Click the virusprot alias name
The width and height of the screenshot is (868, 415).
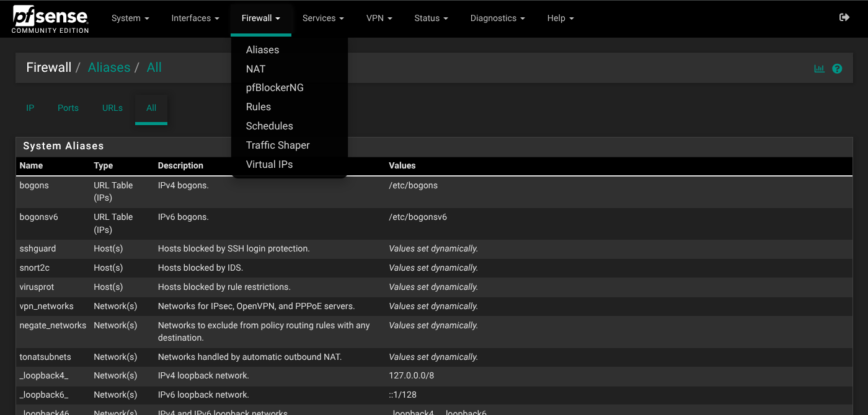(x=37, y=287)
